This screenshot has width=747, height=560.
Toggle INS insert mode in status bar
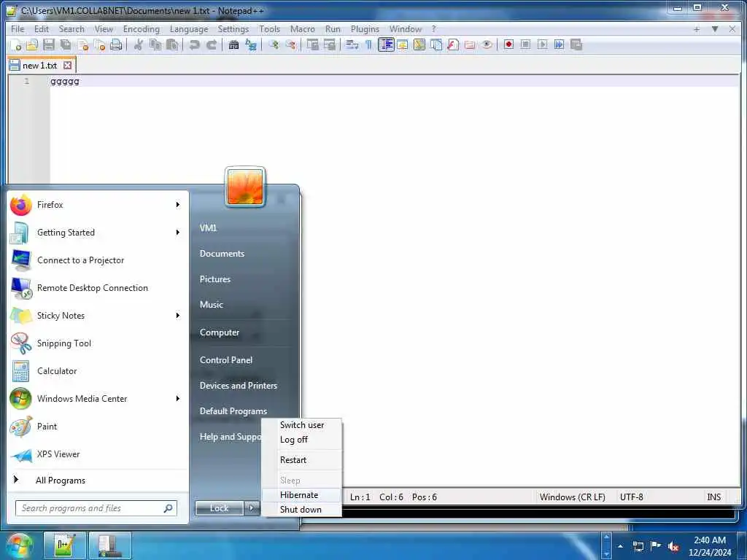coord(713,497)
